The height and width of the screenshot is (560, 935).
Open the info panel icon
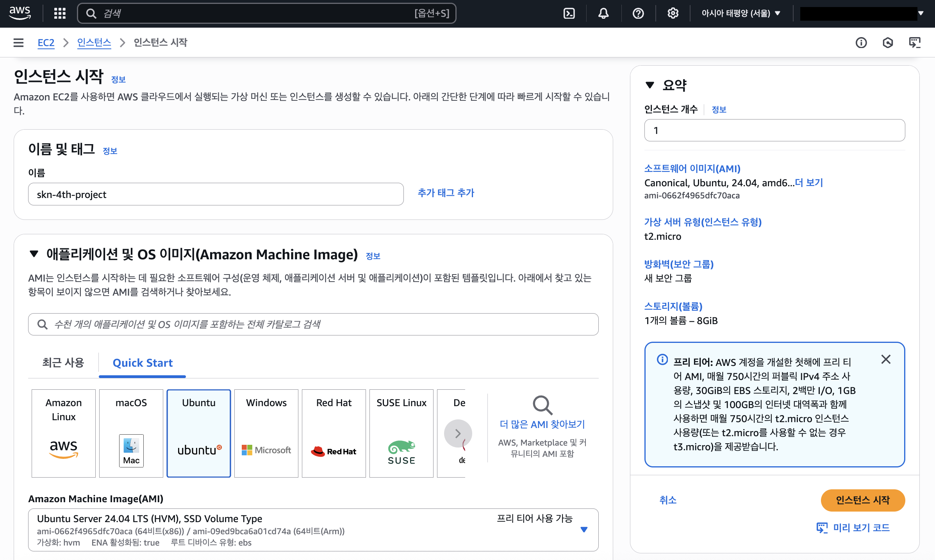click(861, 43)
